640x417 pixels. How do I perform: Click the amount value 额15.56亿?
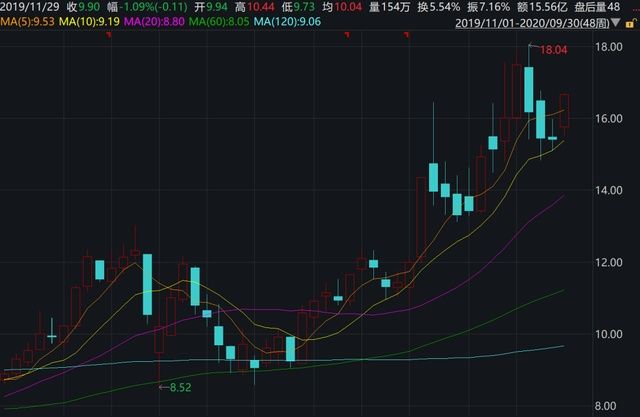(x=542, y=7)
